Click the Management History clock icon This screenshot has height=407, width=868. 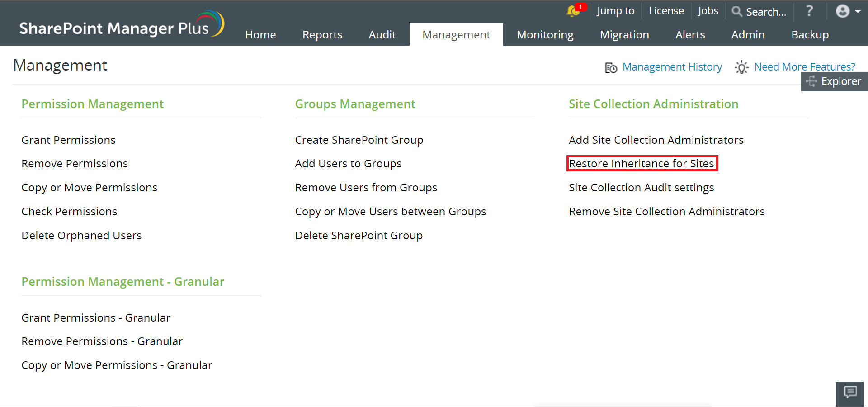coord(610,67)
